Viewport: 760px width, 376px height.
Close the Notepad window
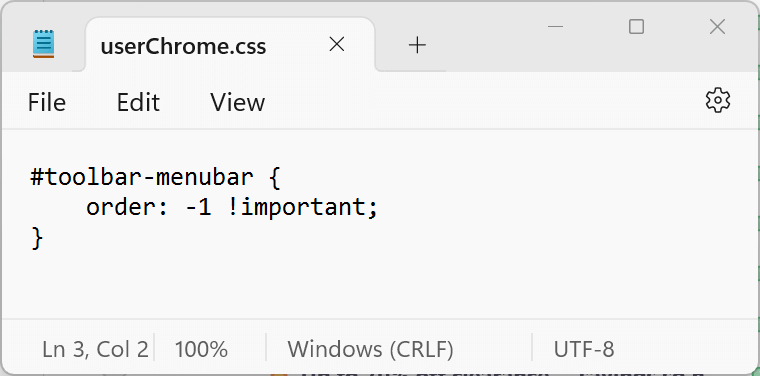(x=717, y=27)
